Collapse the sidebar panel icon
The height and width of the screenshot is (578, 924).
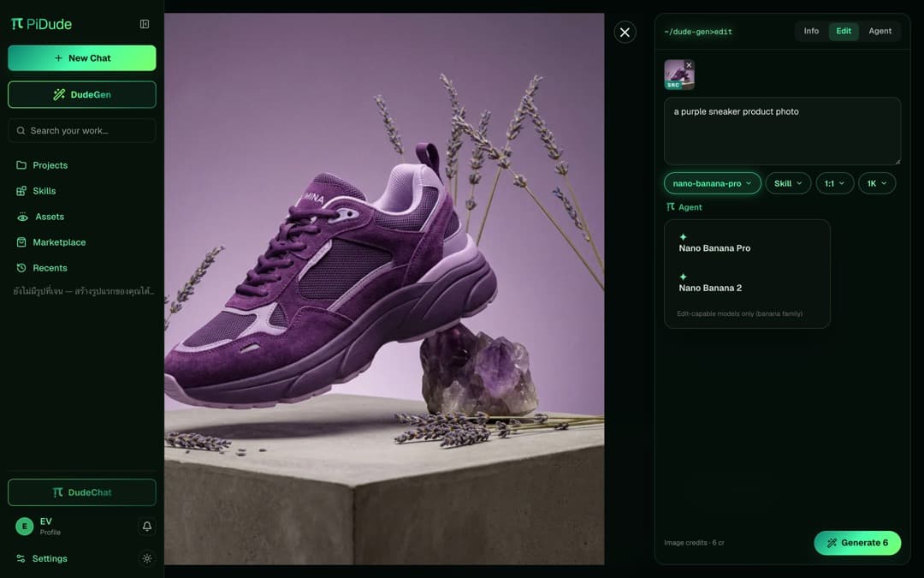(x=145, y=24)
